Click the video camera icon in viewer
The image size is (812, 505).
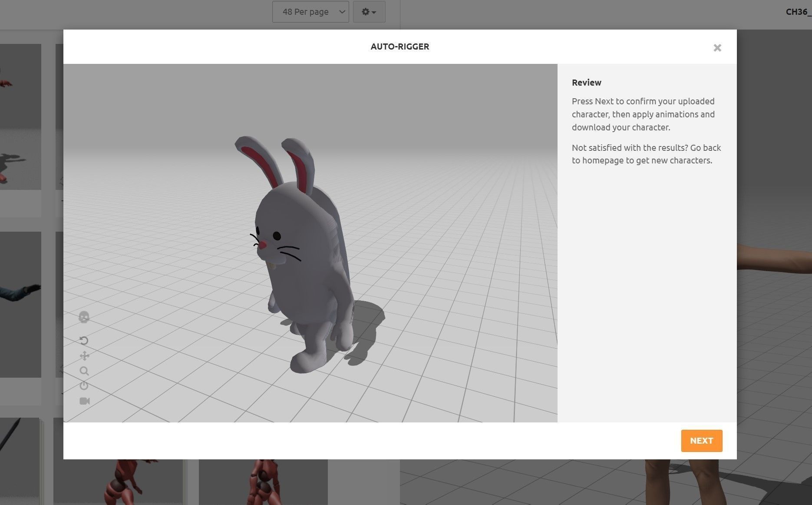point(85,401)
